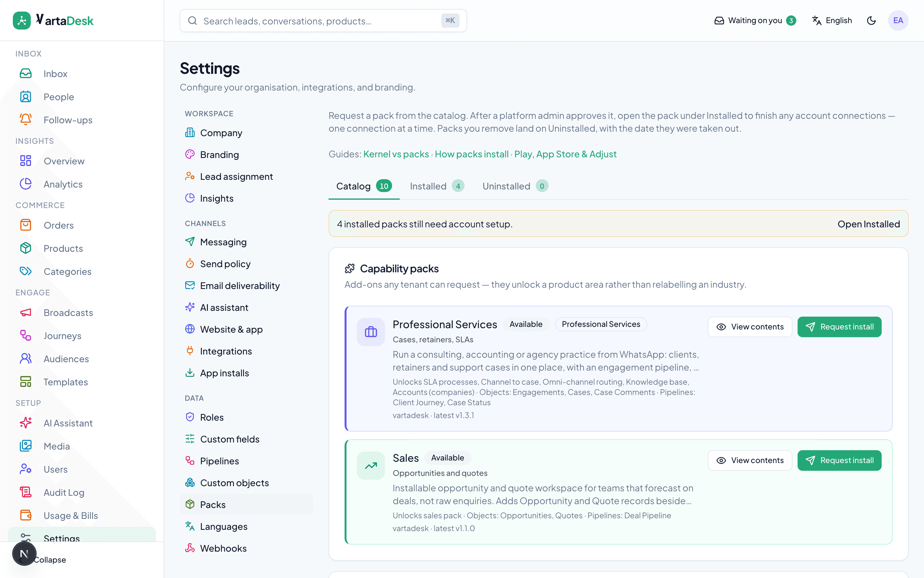Switch to the Installed tab

click(437, 186)
